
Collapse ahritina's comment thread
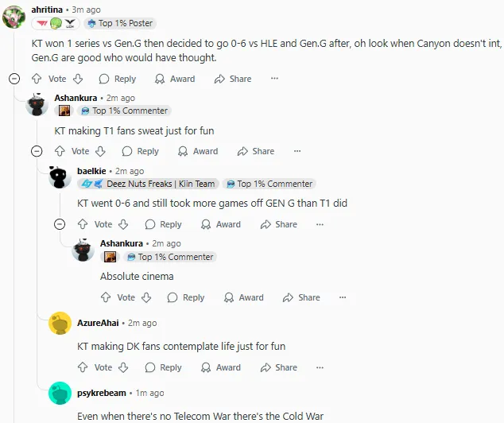point(14,79)
